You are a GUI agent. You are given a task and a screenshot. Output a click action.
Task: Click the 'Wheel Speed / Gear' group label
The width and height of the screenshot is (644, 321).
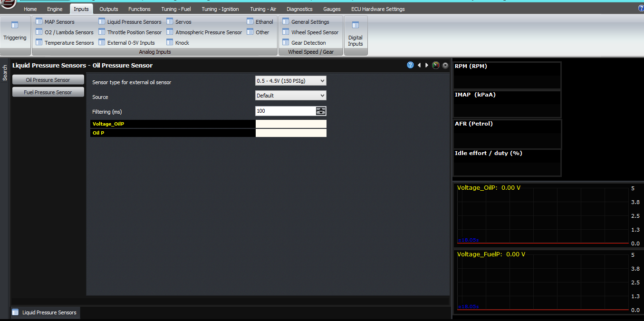point(311,52)
